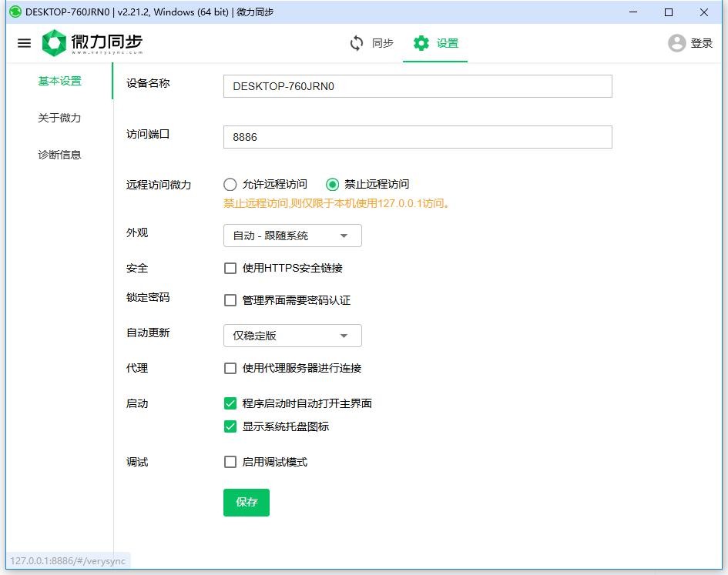Open the 关于微力 section

click(x=59, y=118)
